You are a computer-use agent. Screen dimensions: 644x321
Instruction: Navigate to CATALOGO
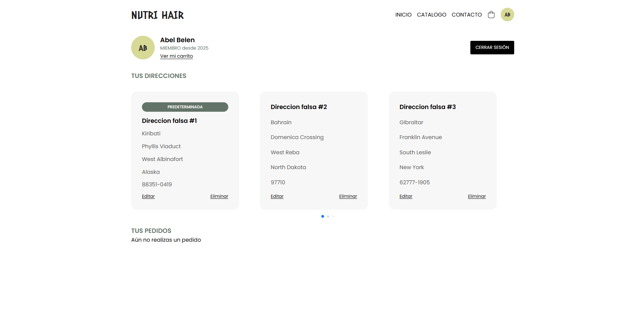(431, 15)
